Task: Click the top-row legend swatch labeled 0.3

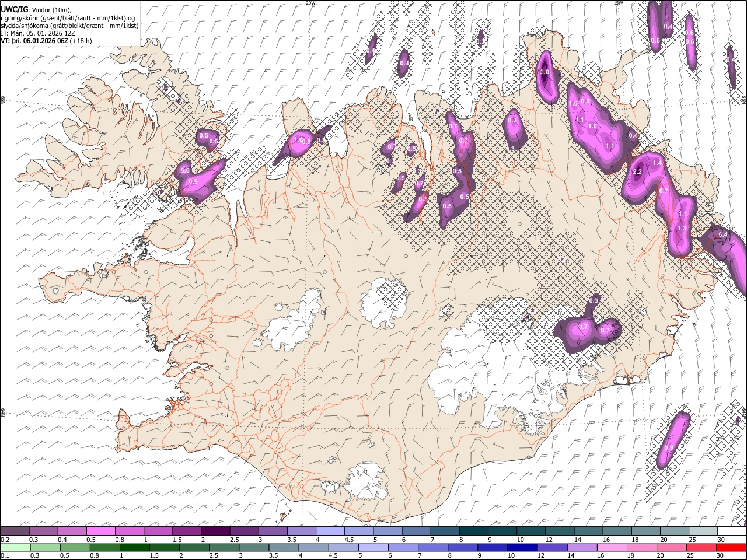Action: (44, 531)
